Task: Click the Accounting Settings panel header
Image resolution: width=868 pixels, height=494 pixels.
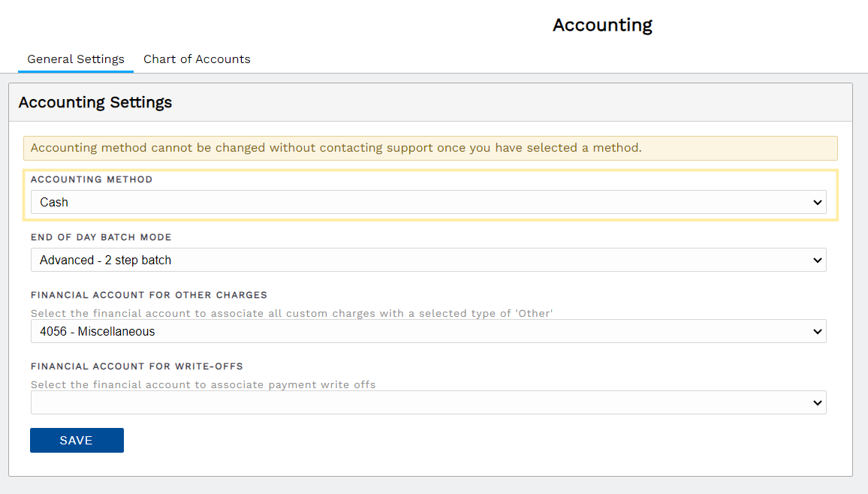Action: (95, 102)
